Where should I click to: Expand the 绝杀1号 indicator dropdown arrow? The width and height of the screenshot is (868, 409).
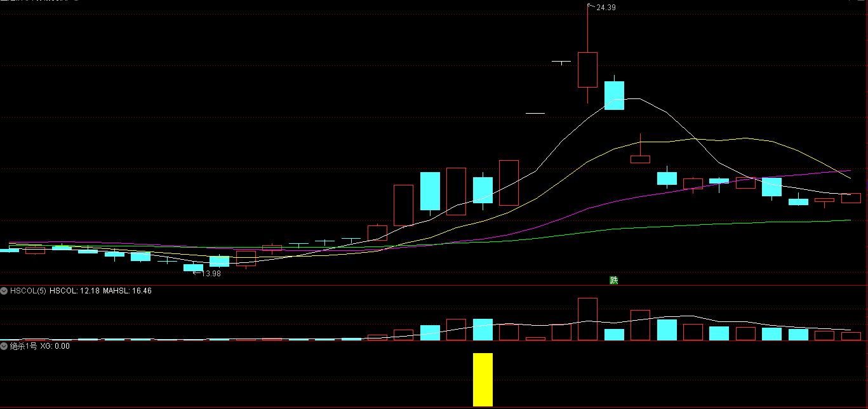pyautogui.click(x=4, y=347)
